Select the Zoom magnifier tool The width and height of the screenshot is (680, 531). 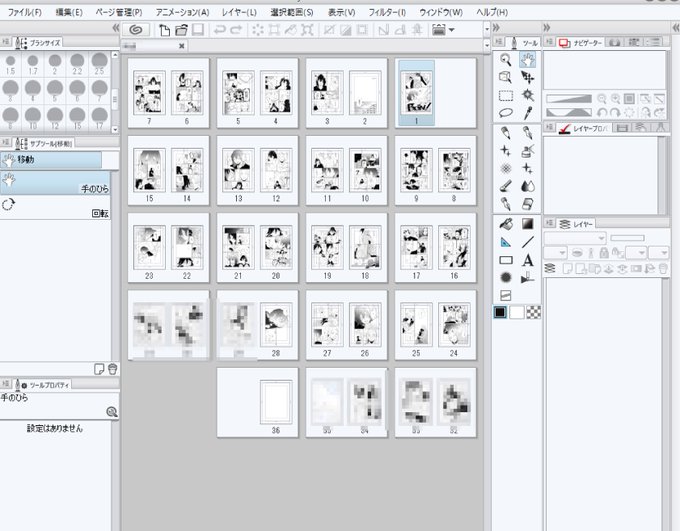click(505, 59)
